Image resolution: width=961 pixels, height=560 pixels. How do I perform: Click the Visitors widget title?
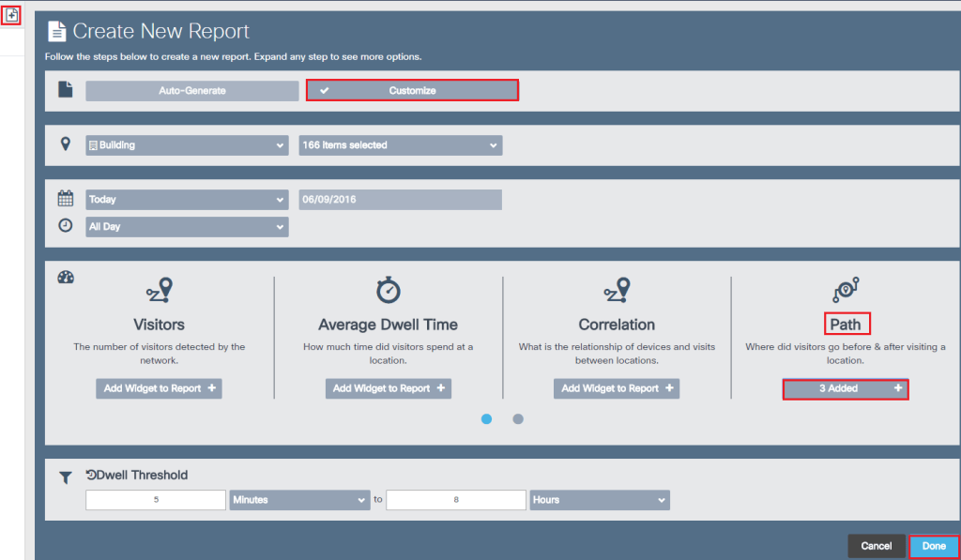point(159,325)
